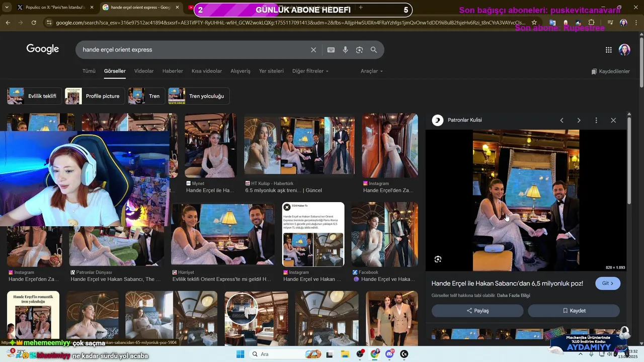Select the Tren filter chip

click(146, 96)
